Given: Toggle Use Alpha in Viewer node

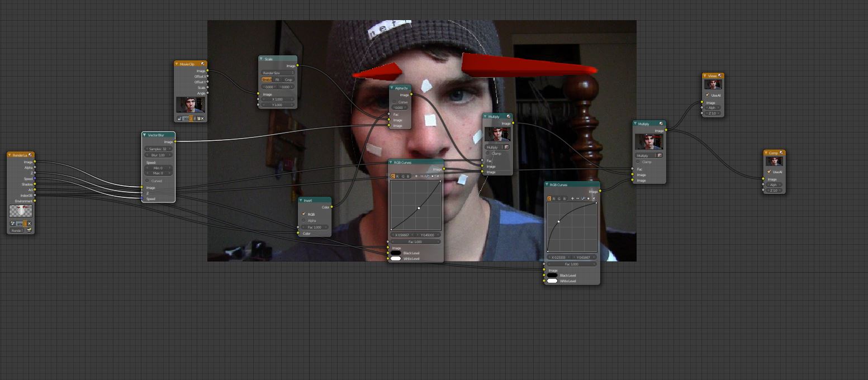Looking at the screenshot, I should [x=707, y=95].
